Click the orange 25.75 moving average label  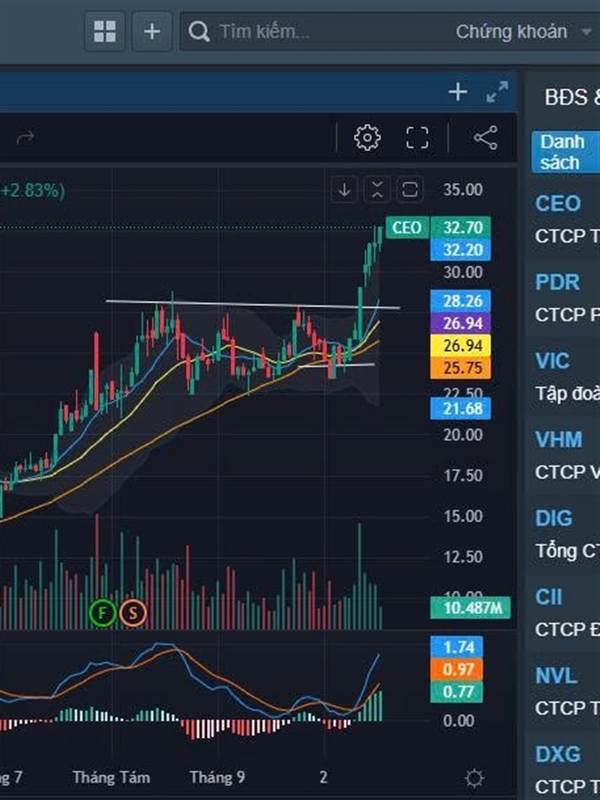461,368
